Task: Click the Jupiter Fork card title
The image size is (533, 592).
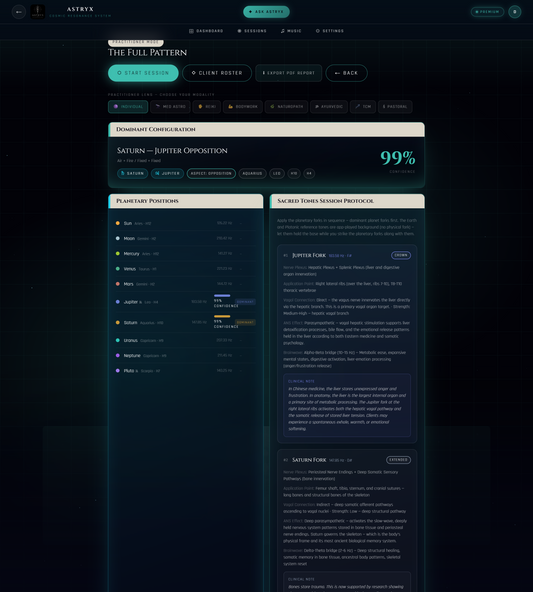Action: pos(309,255)
